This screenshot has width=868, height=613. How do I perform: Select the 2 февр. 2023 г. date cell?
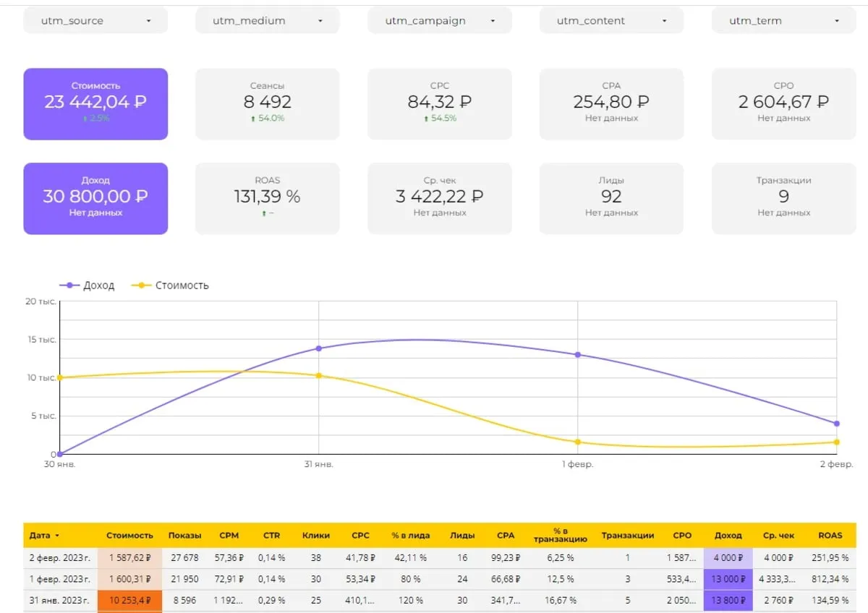[x=59, y=558]
